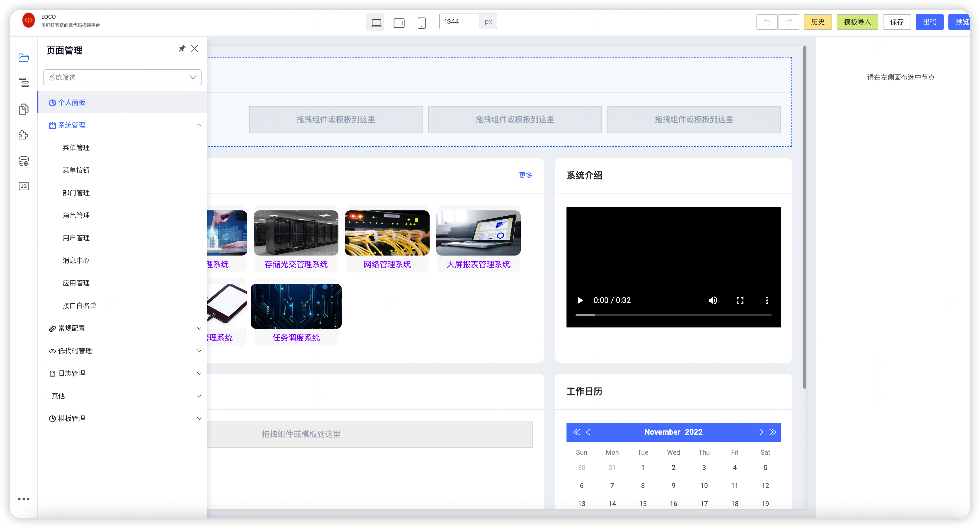Viewport: 980px width, 528px height.
Task: Mute the video with speaker icon
Action: pos(712,300)
